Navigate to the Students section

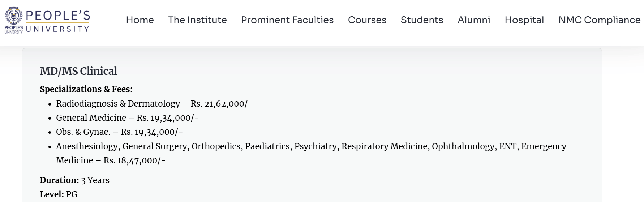coord(422,20)
